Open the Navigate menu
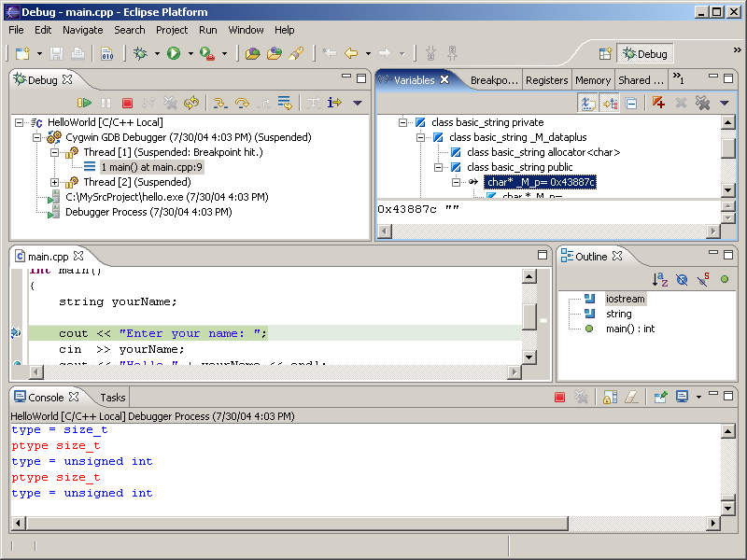This screenshot has width=747, height=560. (83, 30)
